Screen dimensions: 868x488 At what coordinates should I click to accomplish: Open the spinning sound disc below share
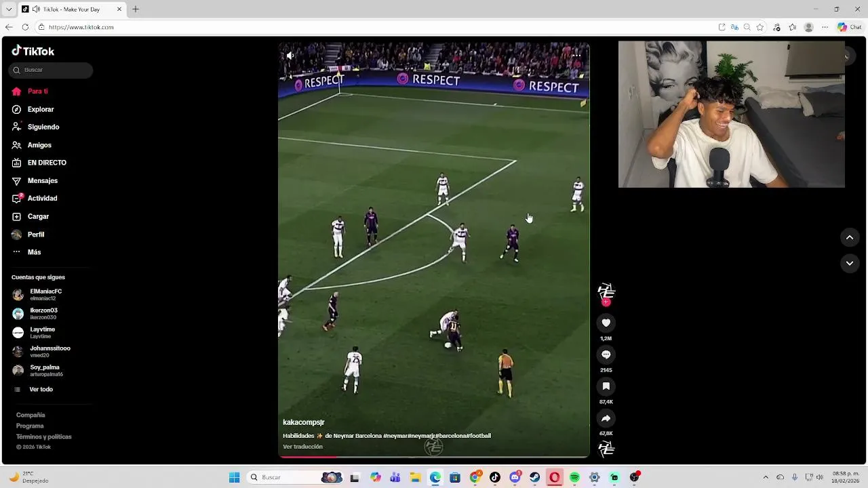pyautogui.click(x=606, y=449)
